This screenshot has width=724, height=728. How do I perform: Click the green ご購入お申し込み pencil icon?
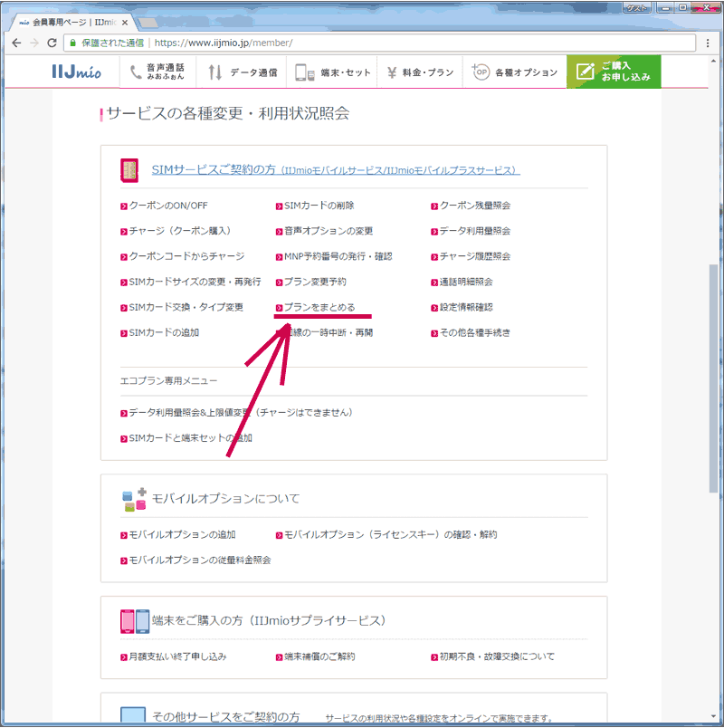coord(585,72)
